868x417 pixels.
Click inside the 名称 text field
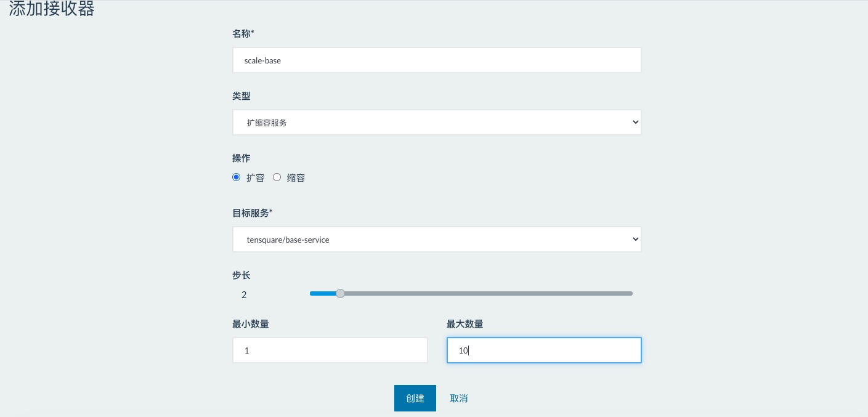tap(437, 60)
